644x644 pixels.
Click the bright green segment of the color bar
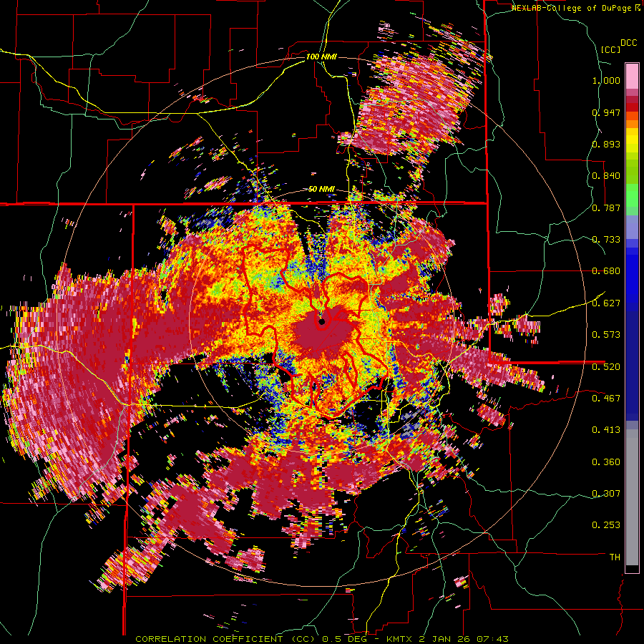pyautogui.click(x=632, y=195)
